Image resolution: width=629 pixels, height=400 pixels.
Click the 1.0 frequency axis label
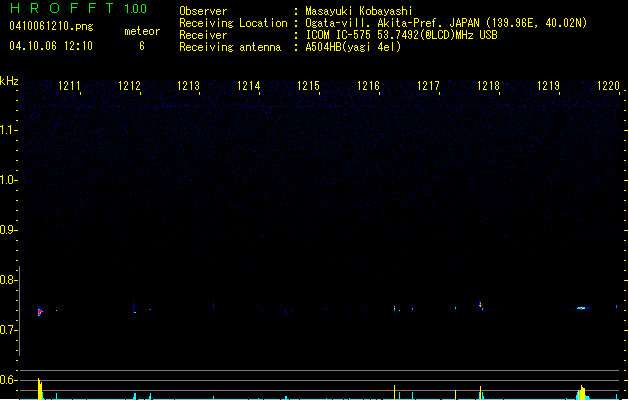(8, 180)
